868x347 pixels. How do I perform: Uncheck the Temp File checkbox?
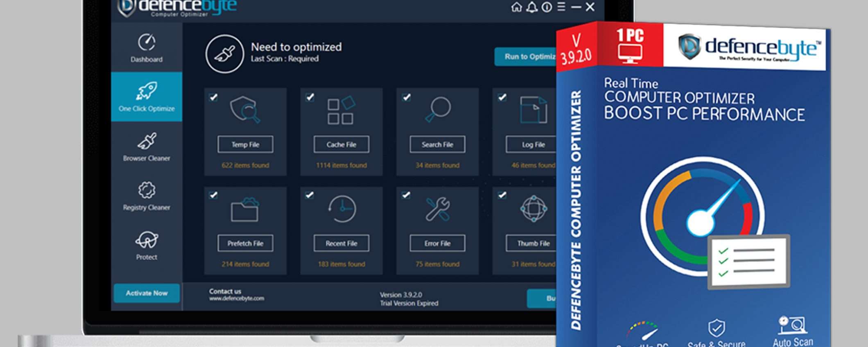point(213,97)
